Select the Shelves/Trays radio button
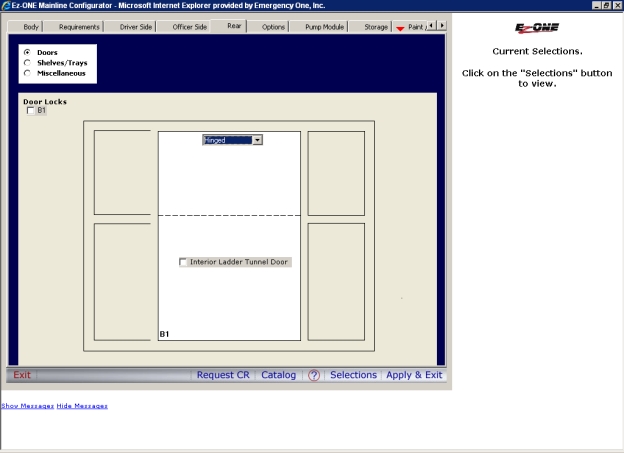 coord(27,62)
